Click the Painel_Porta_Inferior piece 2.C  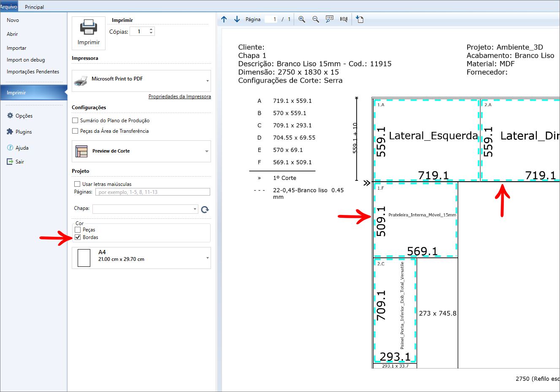pyautogui.click(x=395, y=311)
